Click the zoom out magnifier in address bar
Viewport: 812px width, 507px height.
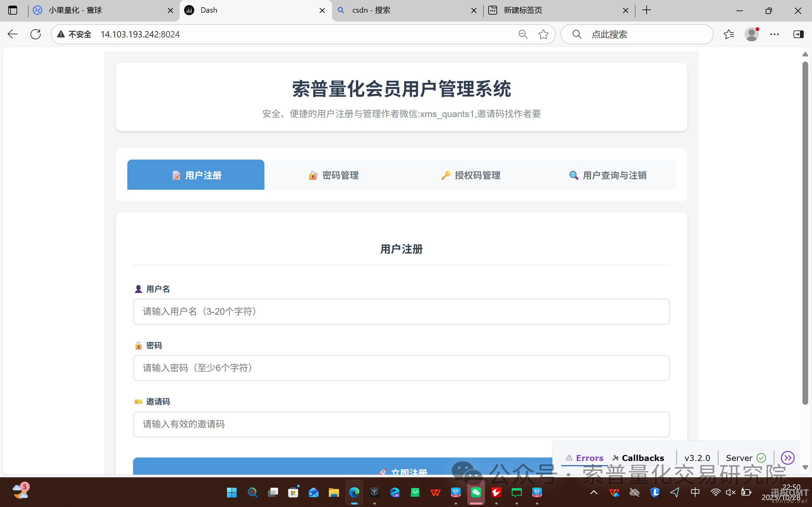coord(522,34)
